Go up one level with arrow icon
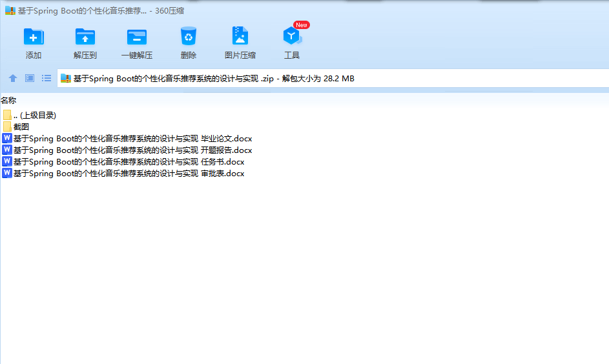Image resolution: width=609 pixels, height=364 pixels. [x=13, y=78]
